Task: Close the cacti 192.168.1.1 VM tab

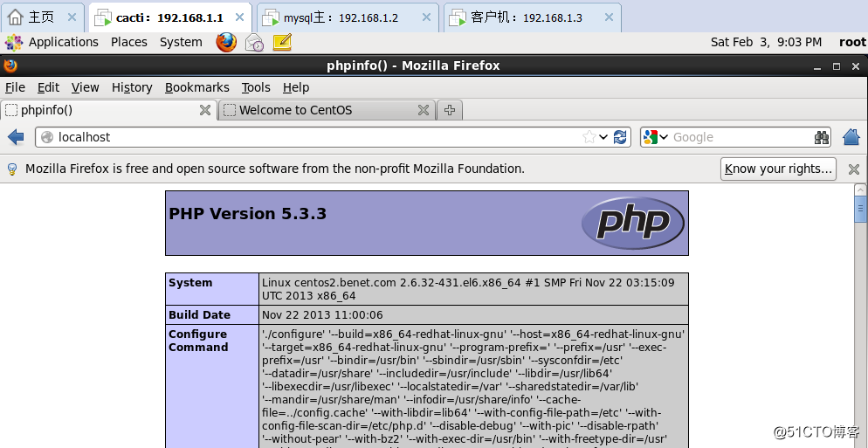Action: click(239, 17)
